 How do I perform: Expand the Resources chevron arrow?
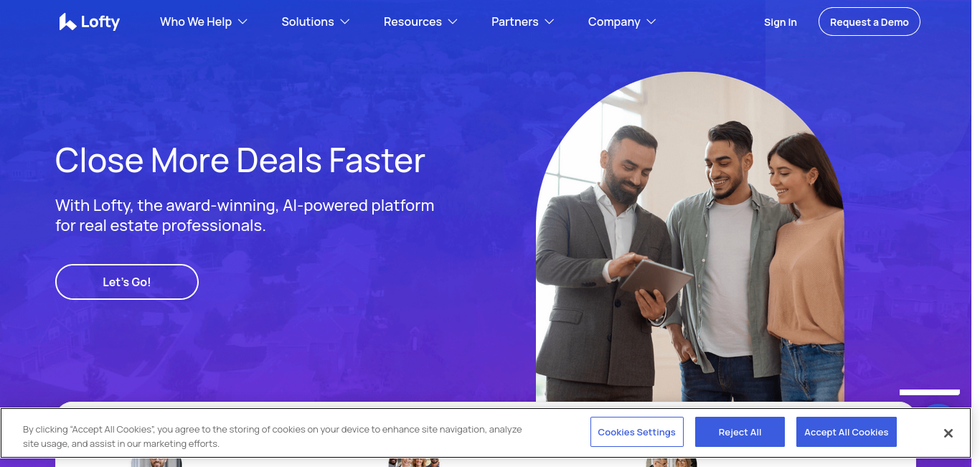[453, 22]
